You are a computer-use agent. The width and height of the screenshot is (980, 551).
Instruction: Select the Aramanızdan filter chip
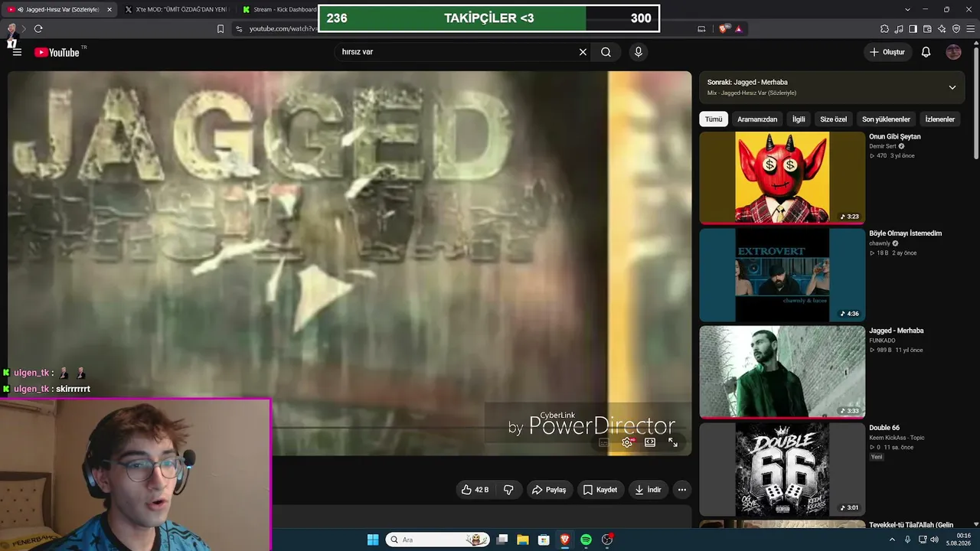pyautogui.click(x=757, y=119)
